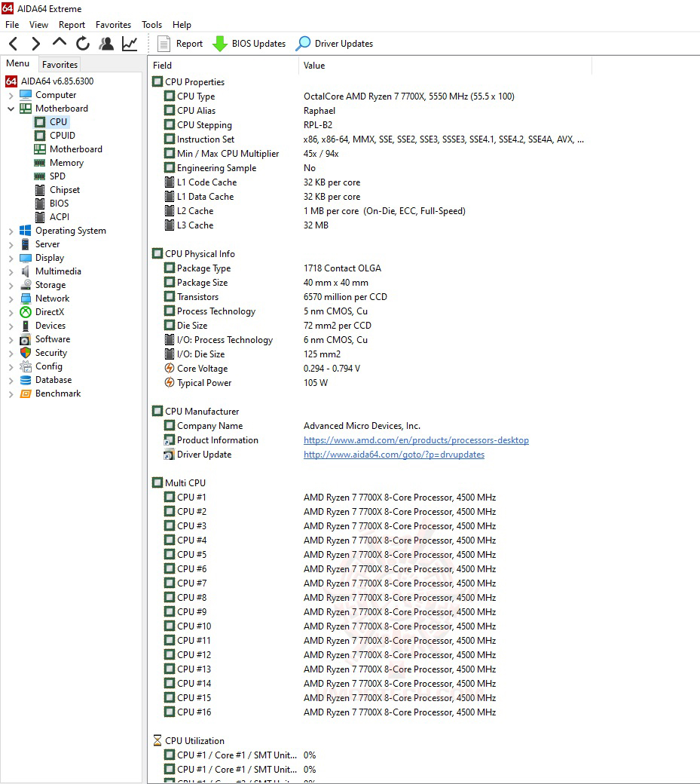Open the Favorites menu in menu bar

(114, 24)
